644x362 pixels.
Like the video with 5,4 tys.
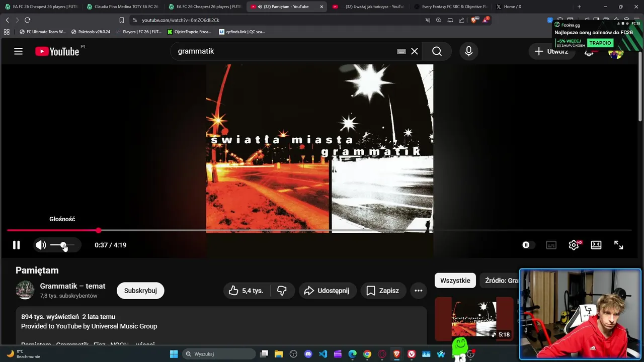247,291
